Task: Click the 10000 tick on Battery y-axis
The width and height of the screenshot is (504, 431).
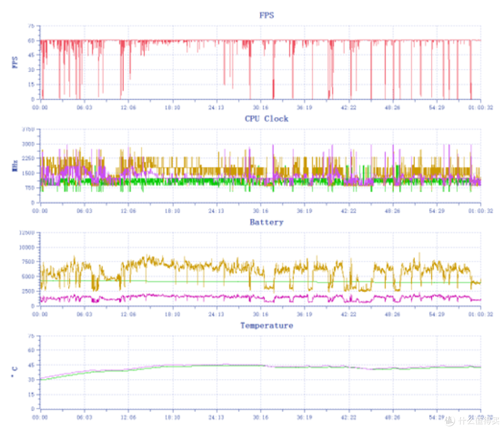Action: pyautogui.click(x=27, y=247)
